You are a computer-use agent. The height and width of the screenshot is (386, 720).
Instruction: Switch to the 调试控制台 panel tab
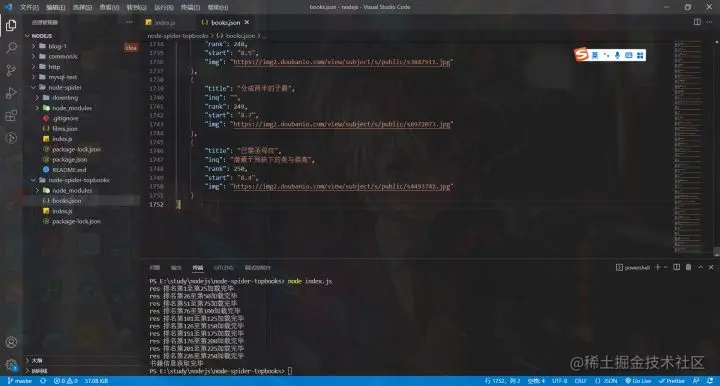click(x=258, y=268)
